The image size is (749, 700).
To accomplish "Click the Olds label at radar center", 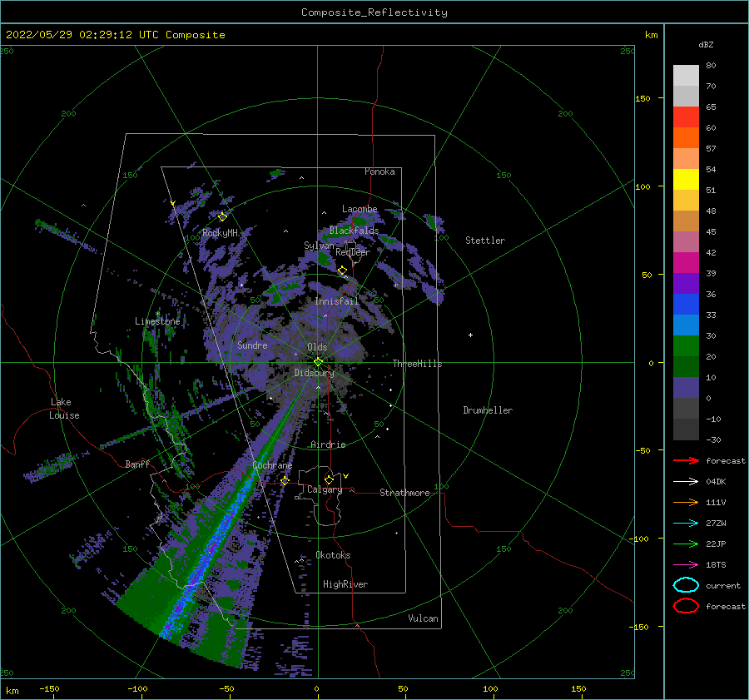I will click(317, 347).
